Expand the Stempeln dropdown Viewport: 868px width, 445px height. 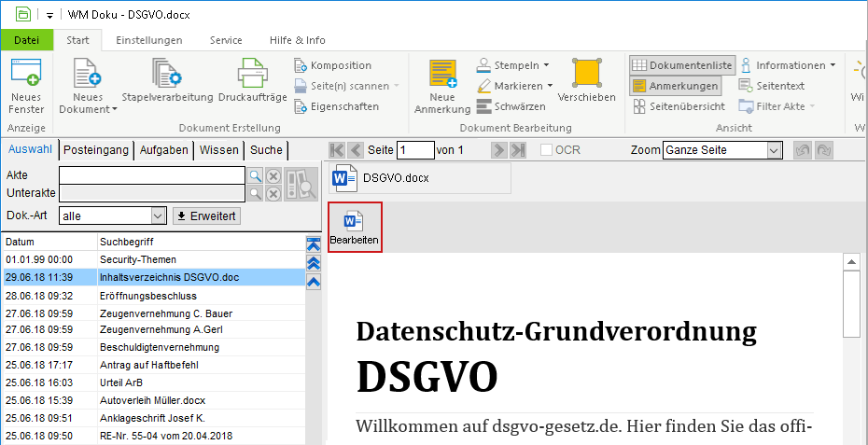coord(546,65)
